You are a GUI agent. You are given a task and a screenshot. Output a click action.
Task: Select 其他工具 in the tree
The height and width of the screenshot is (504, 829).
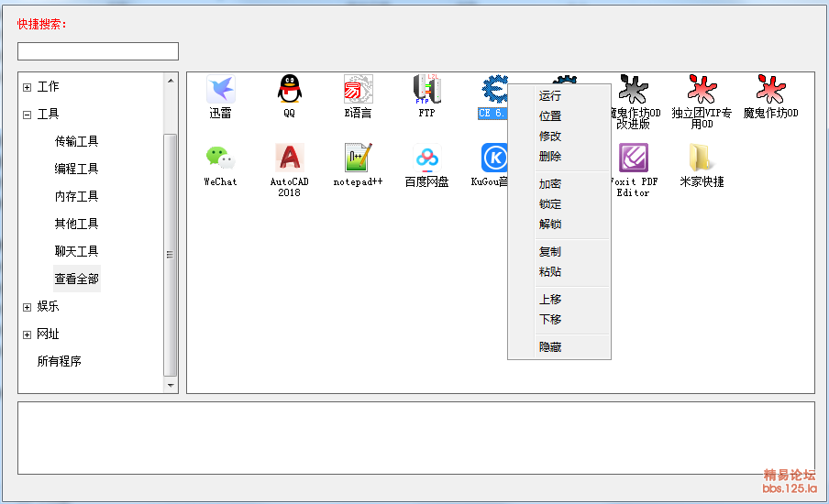[77, 224]
